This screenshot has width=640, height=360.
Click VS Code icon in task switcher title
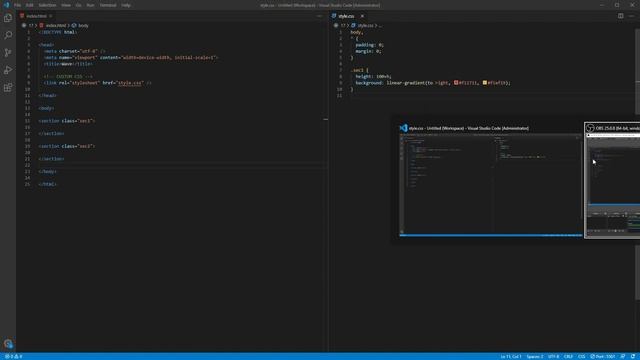point(403,128)
